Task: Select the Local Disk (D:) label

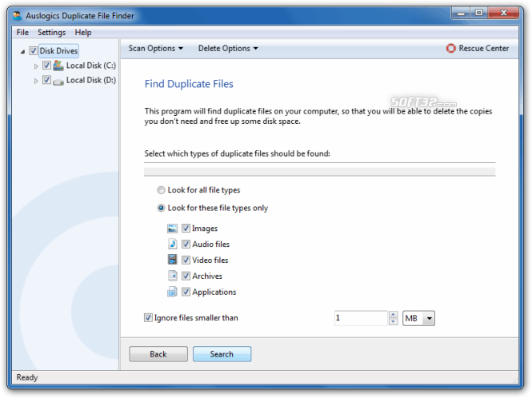Action: click(91, 81)
